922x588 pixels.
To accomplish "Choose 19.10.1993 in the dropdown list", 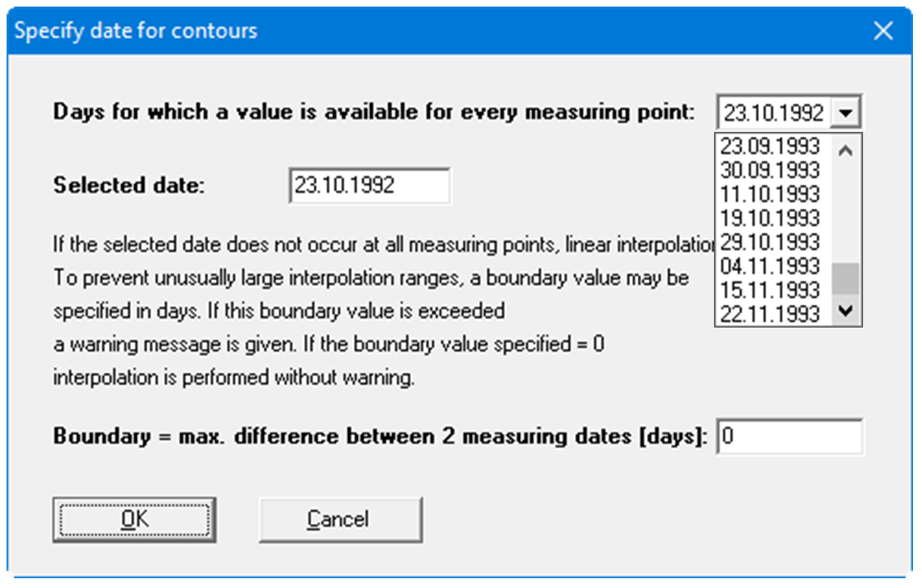I will (x=770, y=218).
